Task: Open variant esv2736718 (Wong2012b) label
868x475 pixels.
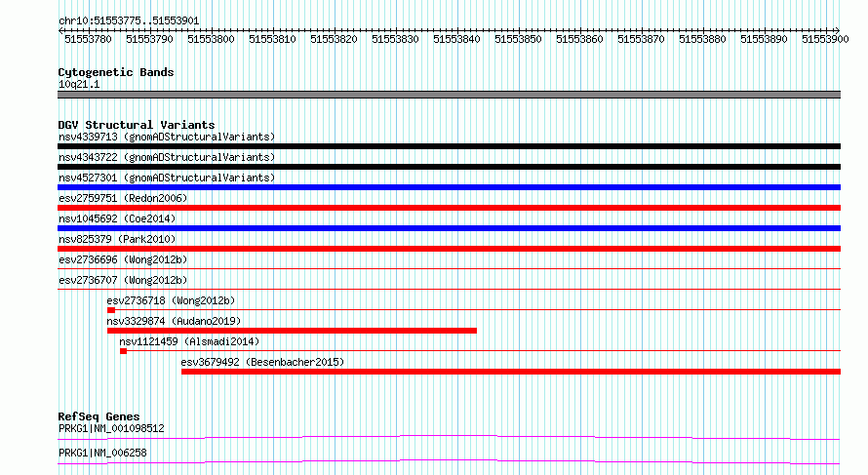Action: tap(171, 300)
